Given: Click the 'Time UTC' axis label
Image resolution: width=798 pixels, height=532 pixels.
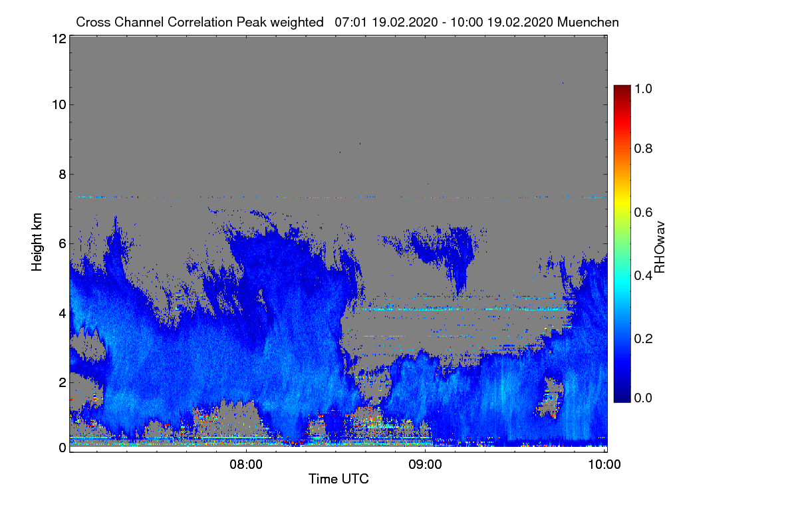Looking at the screenshot, I should 338,478.
